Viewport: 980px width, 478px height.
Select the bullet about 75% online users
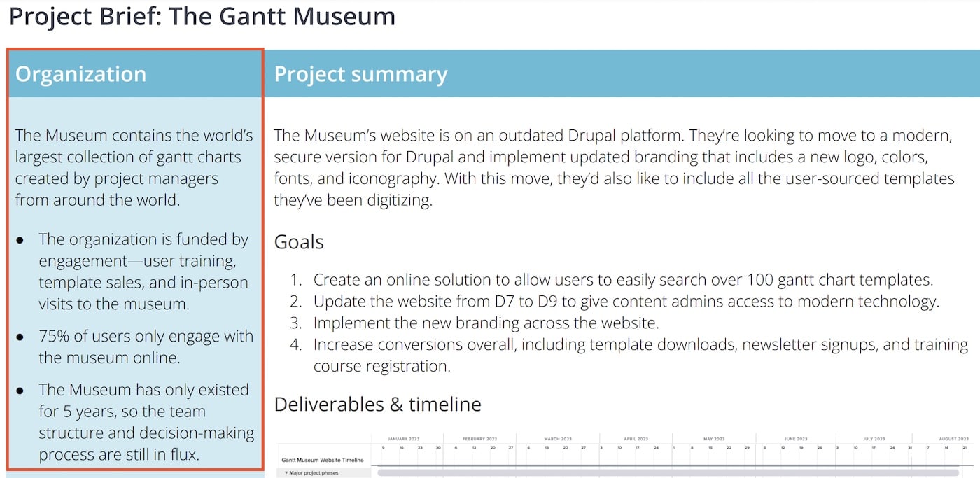click(x=144, y=346)
